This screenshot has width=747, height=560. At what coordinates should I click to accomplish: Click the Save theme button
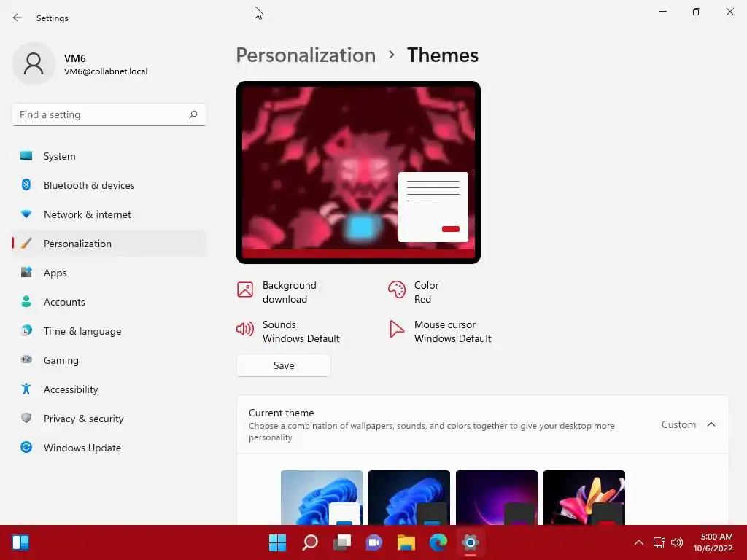[284, 365]
